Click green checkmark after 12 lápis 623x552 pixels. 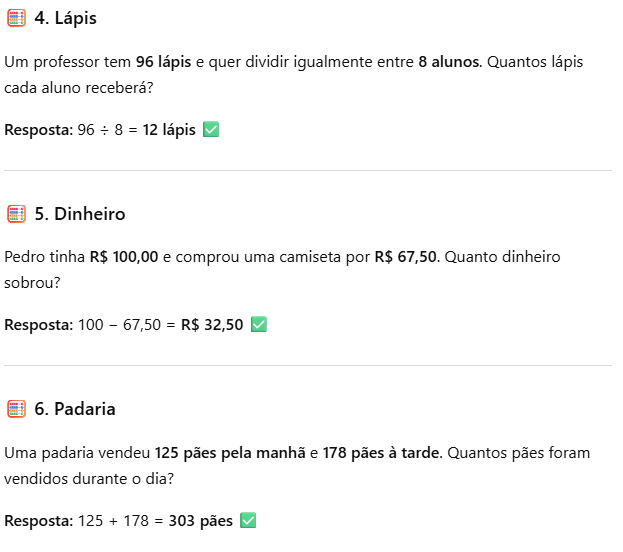[211, 130]
